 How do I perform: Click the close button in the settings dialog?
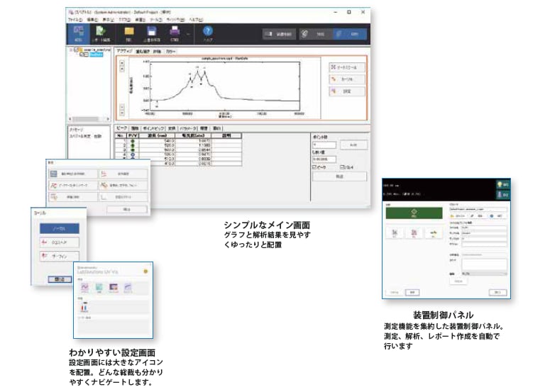tap(127, 209)
